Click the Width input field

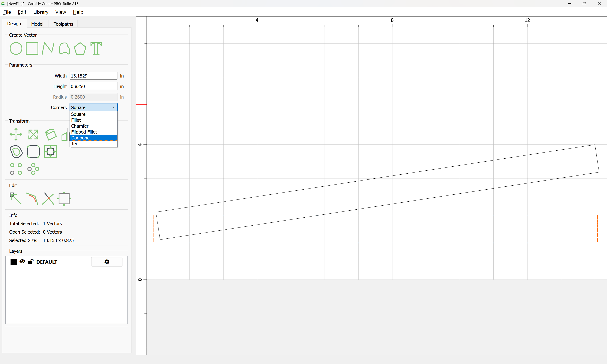(x=94, y=76)
